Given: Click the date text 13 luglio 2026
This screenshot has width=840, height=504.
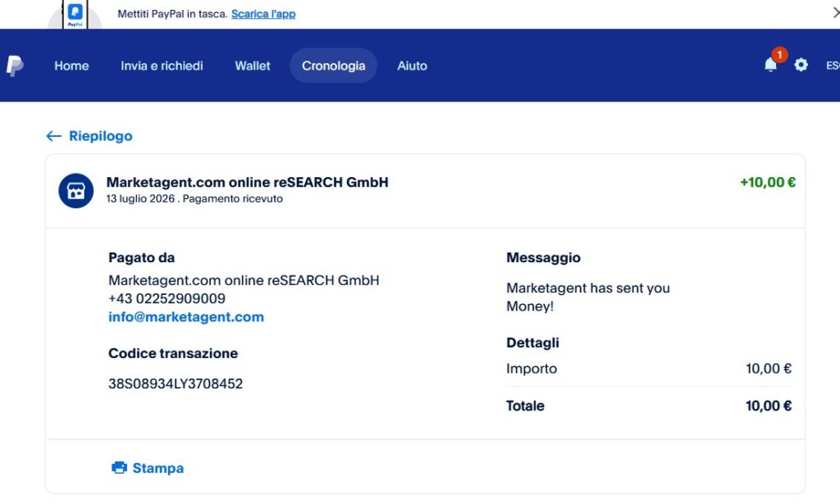Looking at the screenshot, I should pyautogui.click(x=140, y=198).
